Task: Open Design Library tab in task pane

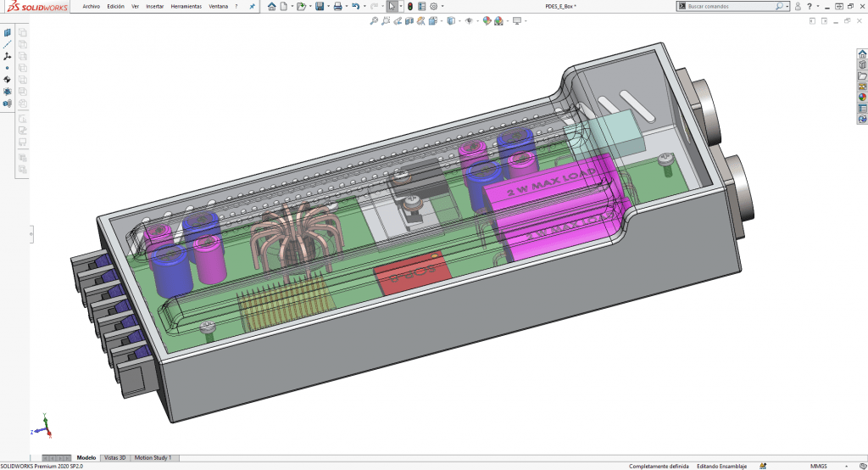Action: pyautogui.click(x=862, y=64)
